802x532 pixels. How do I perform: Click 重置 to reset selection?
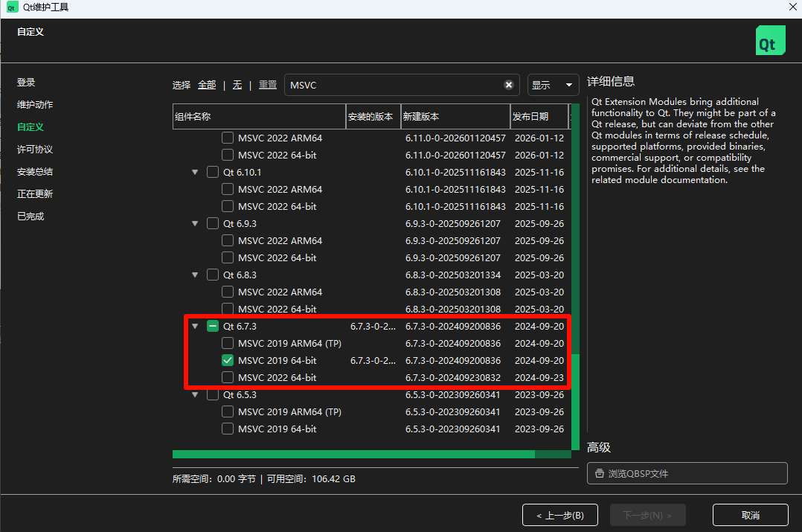click(268, 85)
